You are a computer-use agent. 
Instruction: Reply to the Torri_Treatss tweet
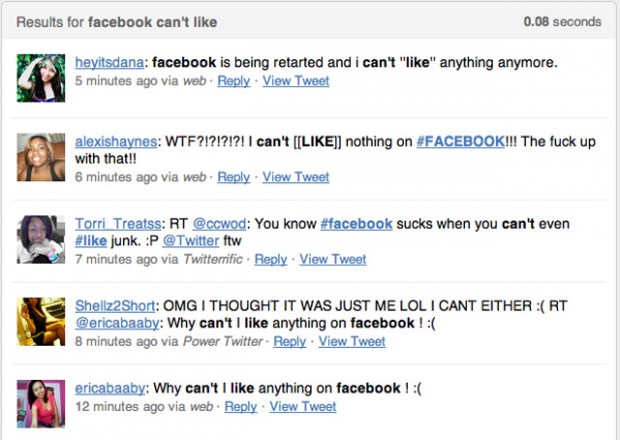point(271,259)
